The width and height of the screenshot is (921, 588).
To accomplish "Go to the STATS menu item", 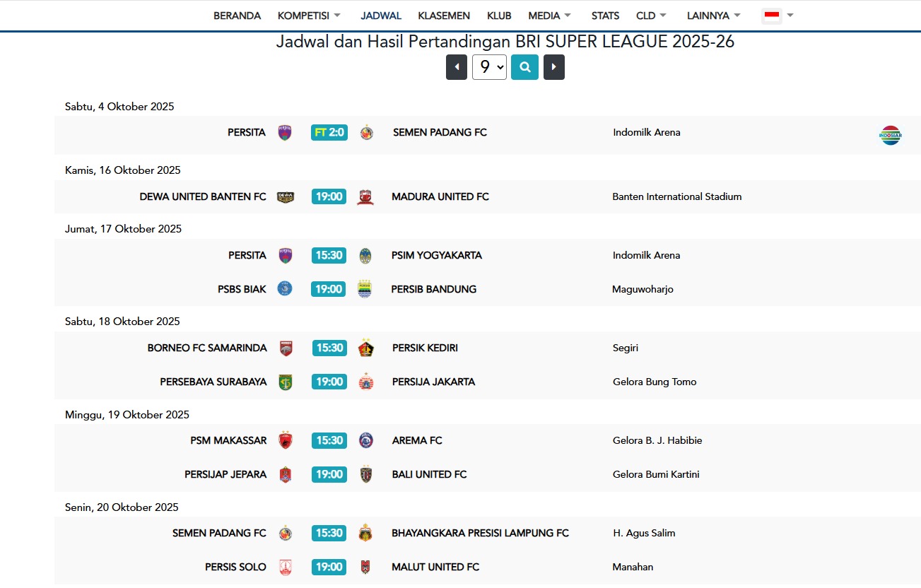I will (x=605, y=16).
